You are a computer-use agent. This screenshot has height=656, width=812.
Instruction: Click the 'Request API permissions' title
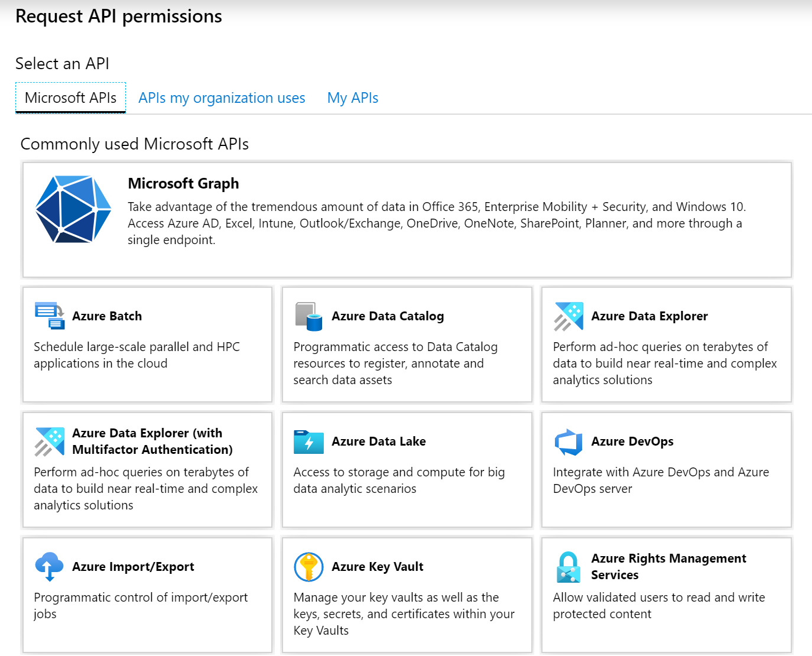click(x=119, y=17)
